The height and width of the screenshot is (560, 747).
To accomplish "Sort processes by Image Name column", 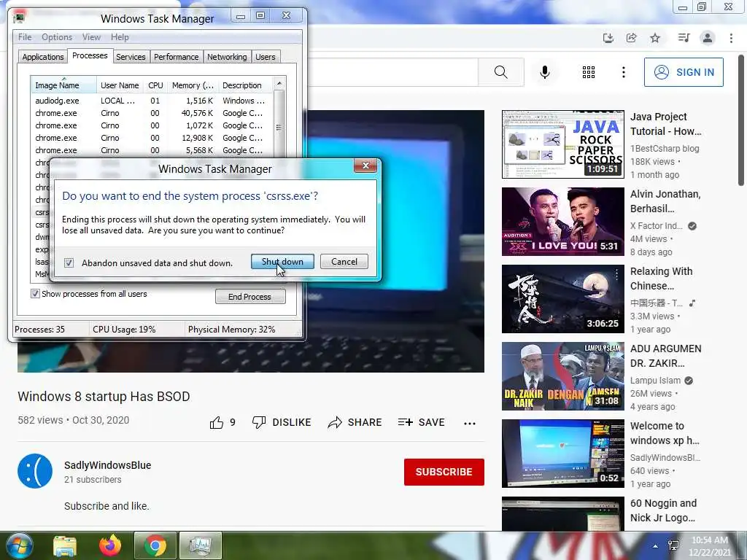I will click(x=63, y=85).
